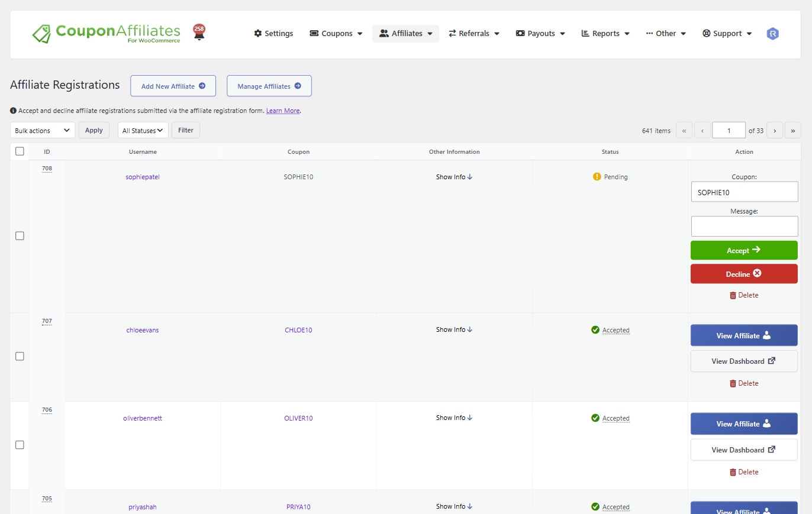Open the Referrals menu
The width and height of the screenshot is (812, 514).
click(474, 34)
